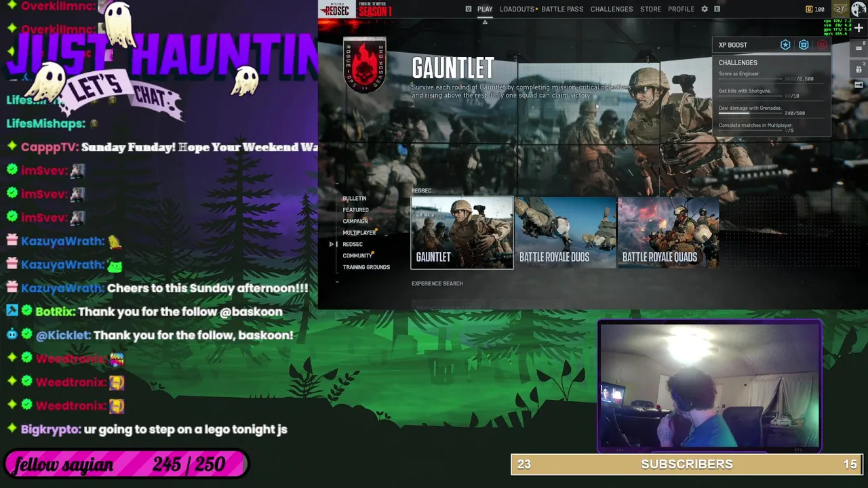Select TRAINING GROUNDS in the side menu
The height and width of the screenshot is (488, 868).
coord(366,267)
